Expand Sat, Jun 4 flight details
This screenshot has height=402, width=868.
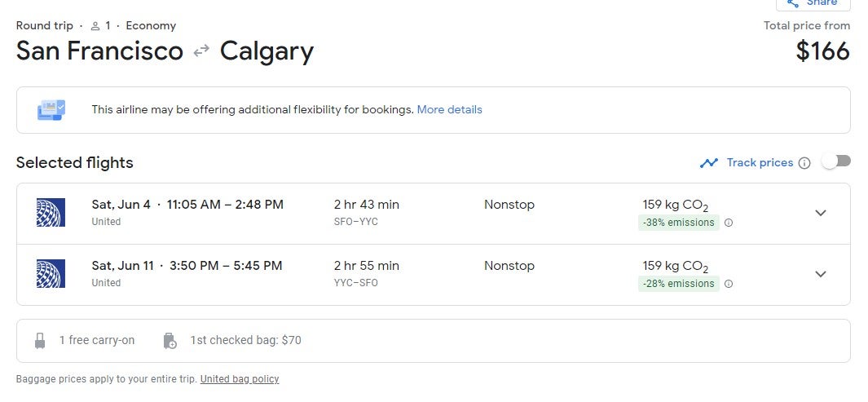point(821,213)
